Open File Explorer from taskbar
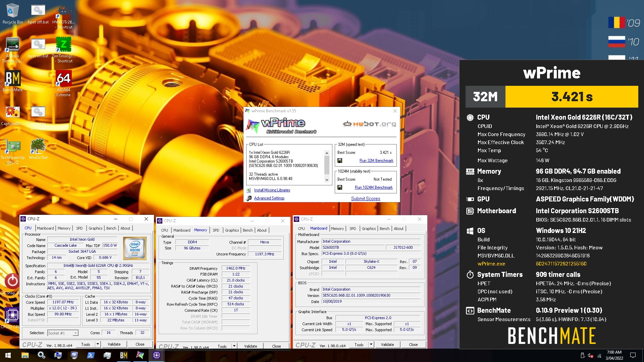The width and height of the screenshot is (644, 362). (25, 355)
